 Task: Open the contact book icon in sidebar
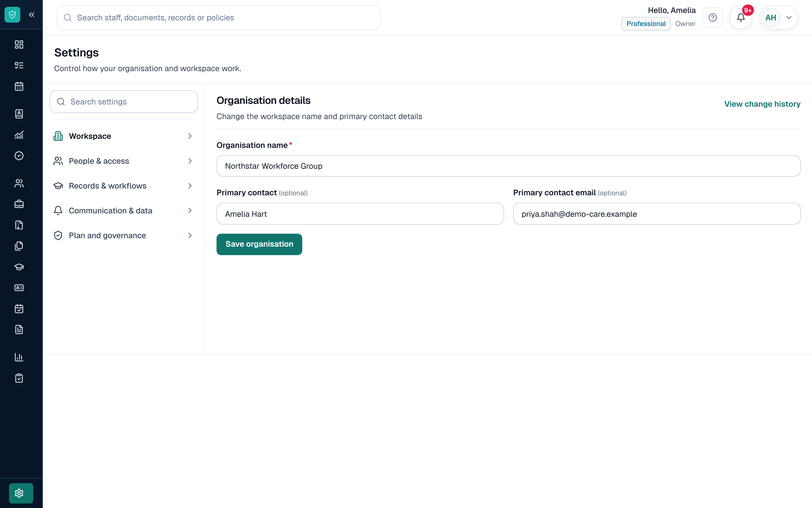tap(19, 114)
